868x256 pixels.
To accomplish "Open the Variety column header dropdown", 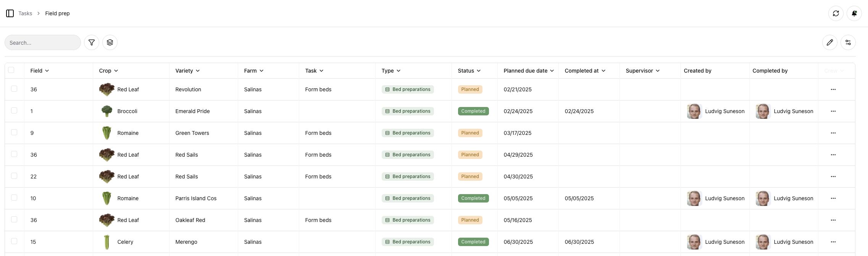I will [x=187, y=71].
